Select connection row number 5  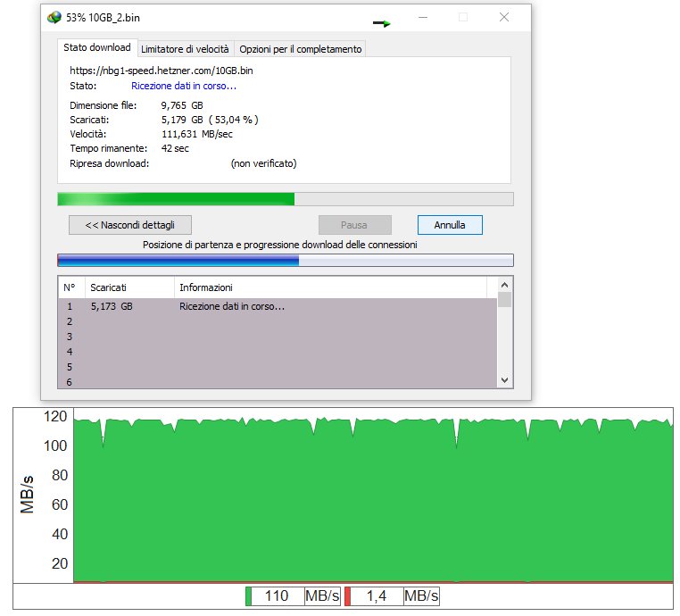(278, 367)
